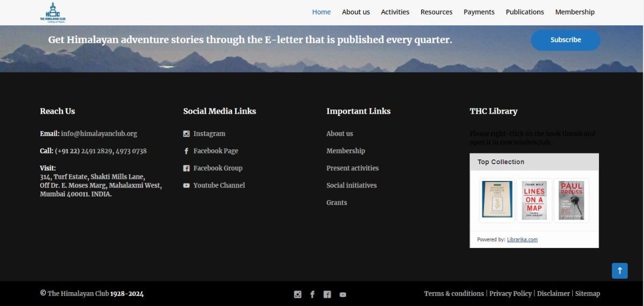Click the Instagram icon in Social Media Links

pyautogui.click(x=186, y=134)
